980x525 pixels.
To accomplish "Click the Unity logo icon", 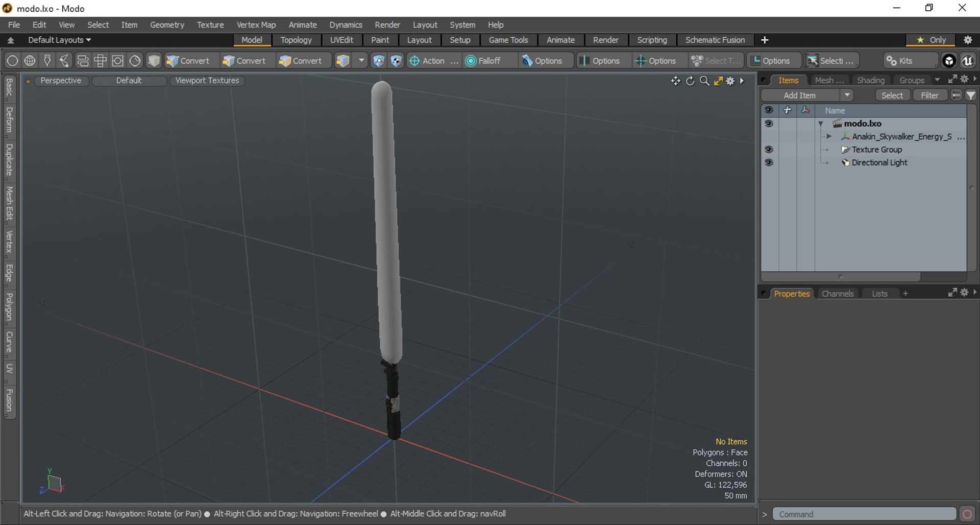I will tap(949, 61).
